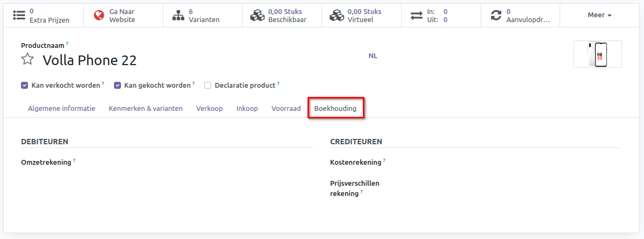Switch to the Voorraad tab
Screen dimensions: 644x239
pyautogui.click(x=286, y=109)
